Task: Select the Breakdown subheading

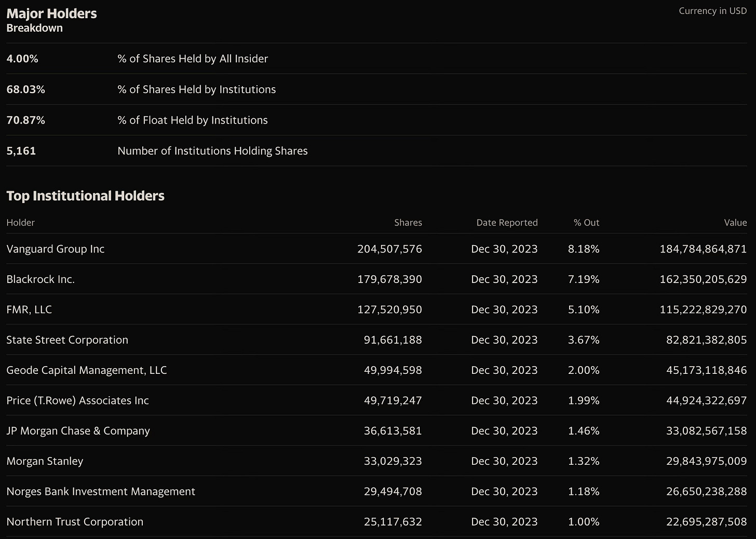Action: (34, 28)
